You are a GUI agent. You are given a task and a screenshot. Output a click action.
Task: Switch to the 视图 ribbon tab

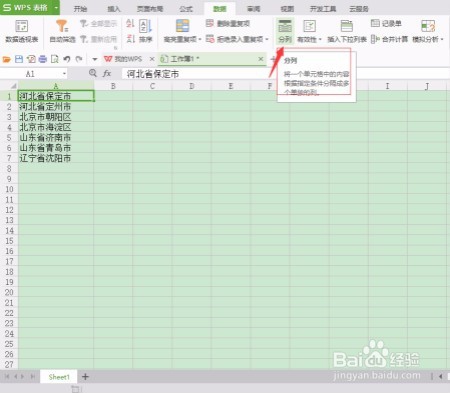(287, 9)
